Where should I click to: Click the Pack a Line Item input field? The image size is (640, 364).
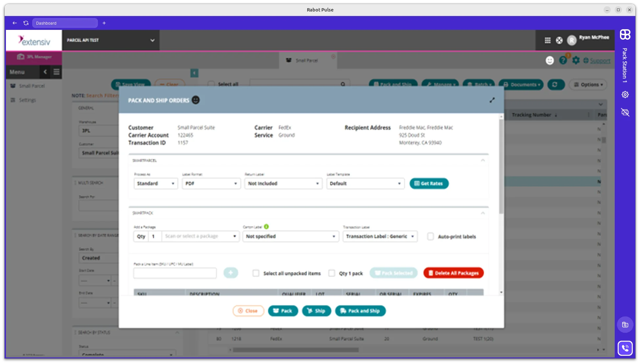pyautogui.click(x=174, y=273)
